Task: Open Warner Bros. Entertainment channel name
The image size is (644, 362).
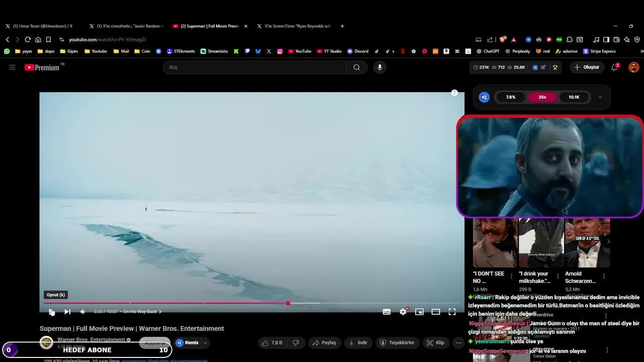Action: (91, 340)
